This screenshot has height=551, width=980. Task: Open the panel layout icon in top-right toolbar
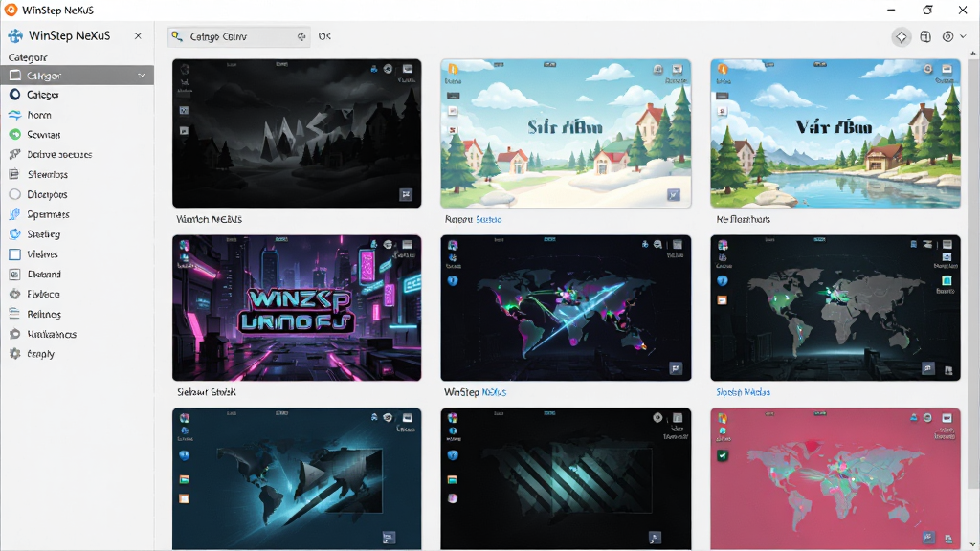pyautogui.click(x=925, y=37)
